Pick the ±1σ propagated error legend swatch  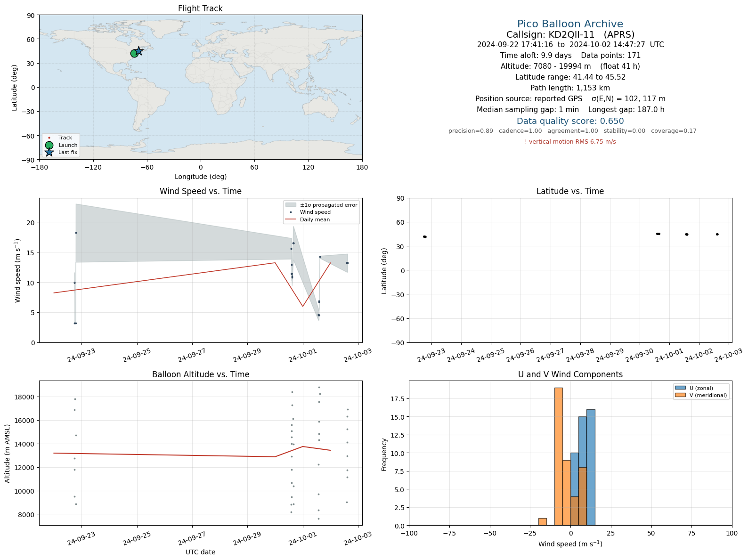click(291, 205)
